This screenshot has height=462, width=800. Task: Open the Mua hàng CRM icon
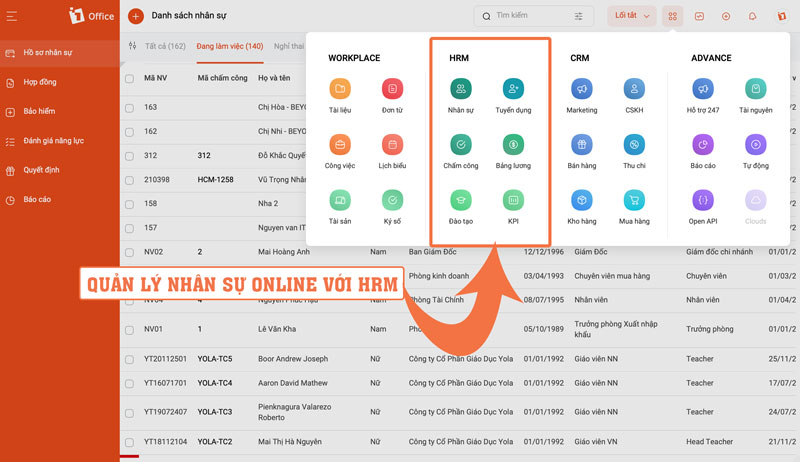[x=634, y=200]
